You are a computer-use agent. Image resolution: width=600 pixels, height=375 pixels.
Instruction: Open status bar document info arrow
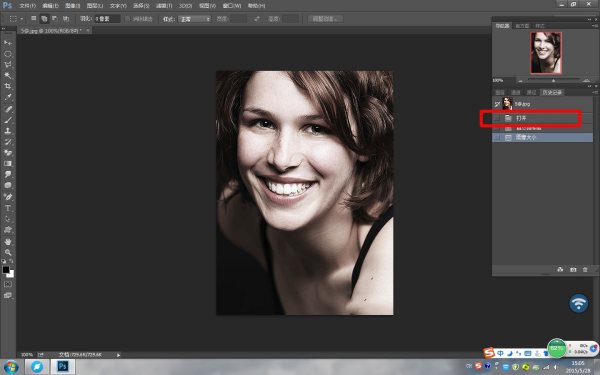coord(118,355)
